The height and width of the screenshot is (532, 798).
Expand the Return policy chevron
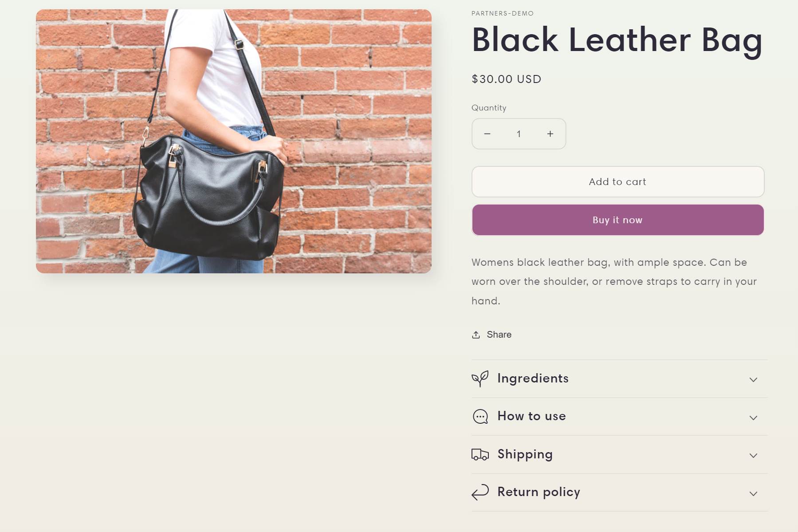pos(753,494)
